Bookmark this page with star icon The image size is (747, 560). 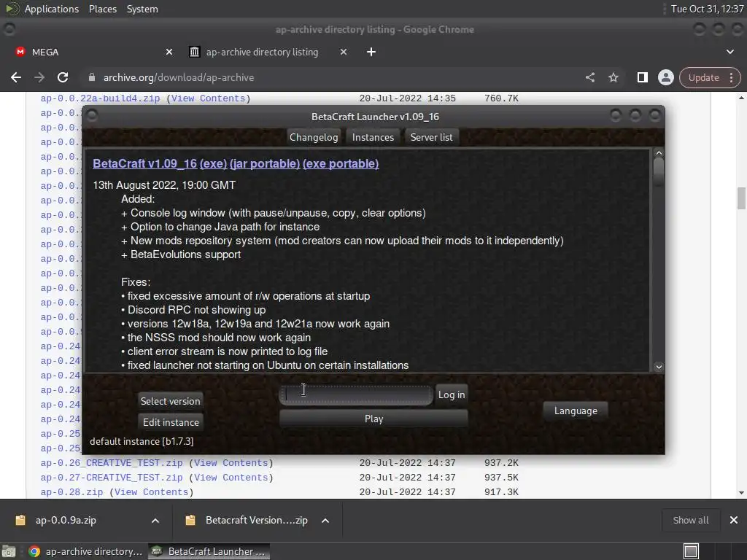(x=613, y=77)
